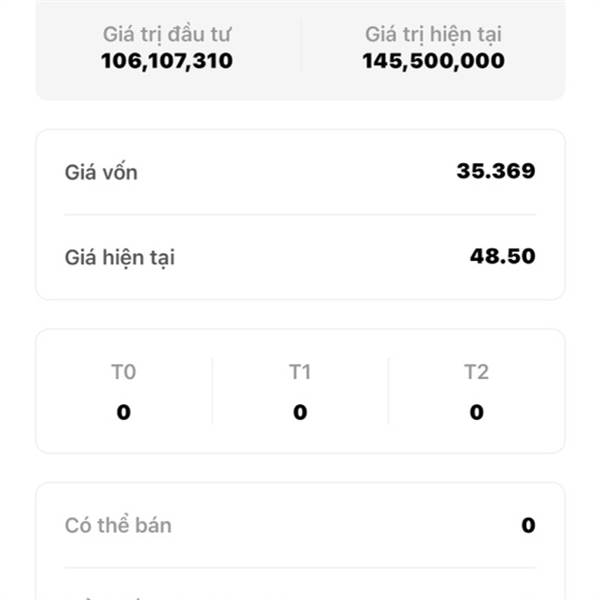Tap the T1 column header
This screenshot has width=600, height=600.
(300, 372)
